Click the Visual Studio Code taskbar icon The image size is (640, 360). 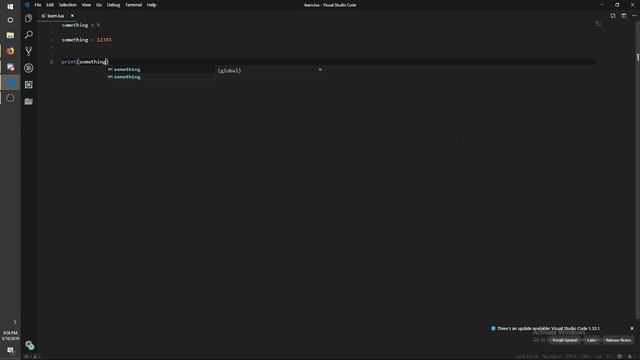[x=10, y=83]
